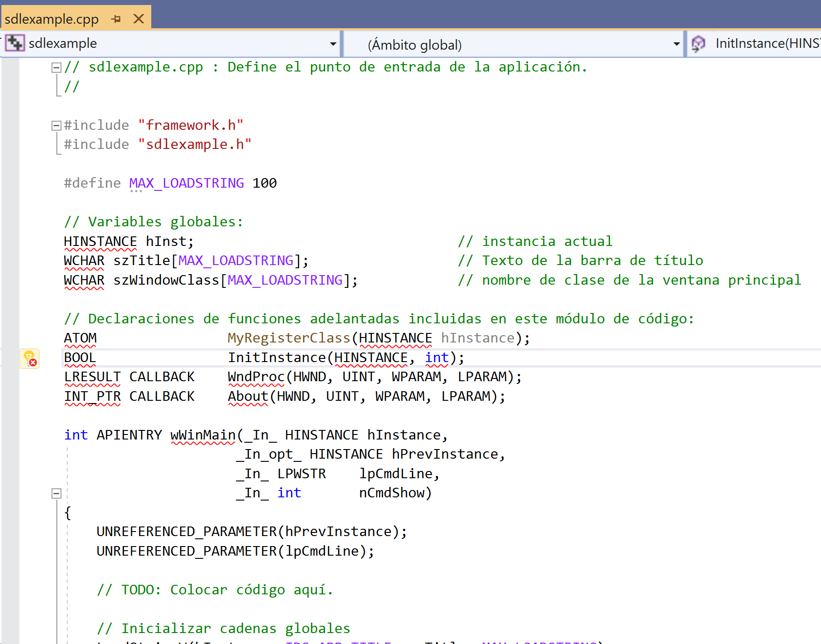
Task: Click the '// TODO: Colocar código aquí.' comment
Action: tap(215, 590)
